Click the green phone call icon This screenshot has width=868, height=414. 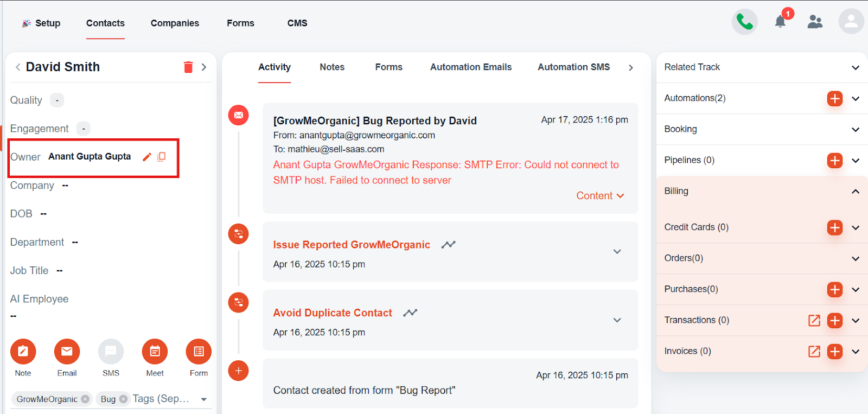coord(744,22)
